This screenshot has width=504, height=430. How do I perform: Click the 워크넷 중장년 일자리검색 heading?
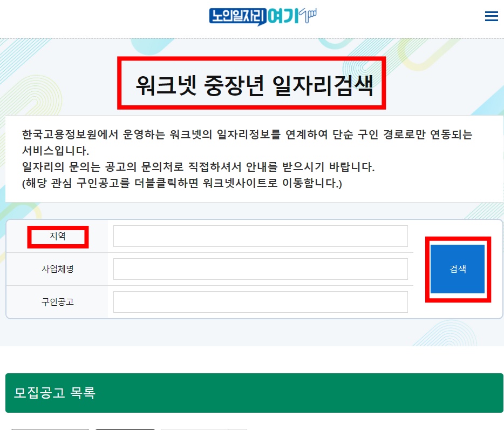[x=254, y=85]
